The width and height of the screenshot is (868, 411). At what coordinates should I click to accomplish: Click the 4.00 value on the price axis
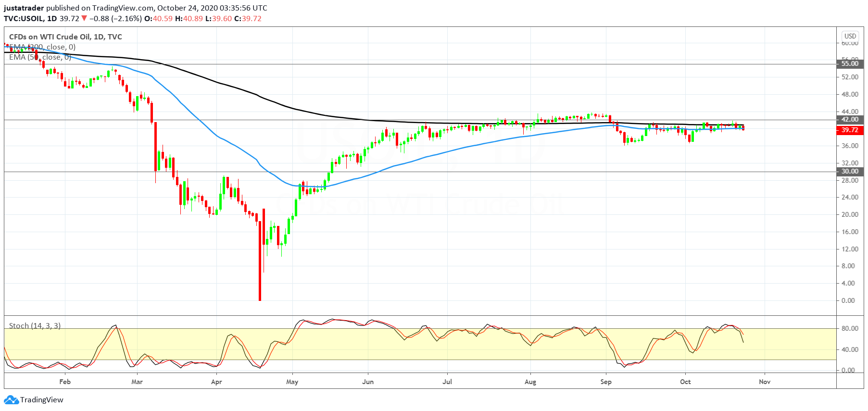[x=848, y=283]
